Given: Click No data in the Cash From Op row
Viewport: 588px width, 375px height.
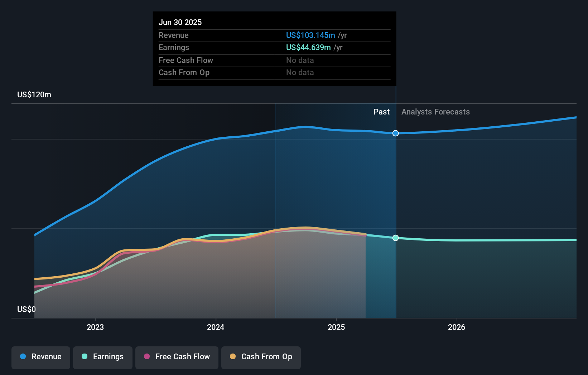Looking at the screenshot, I should point(300,73).
